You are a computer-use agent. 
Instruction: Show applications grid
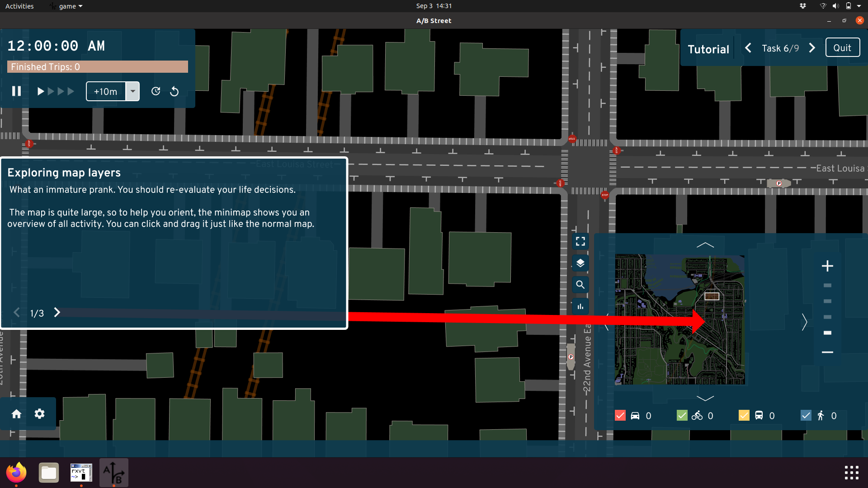pos(852,473)
